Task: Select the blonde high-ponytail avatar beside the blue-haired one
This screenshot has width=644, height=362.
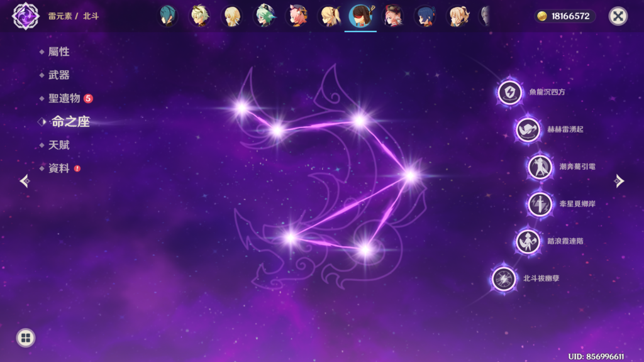Action: coord(458,16)
